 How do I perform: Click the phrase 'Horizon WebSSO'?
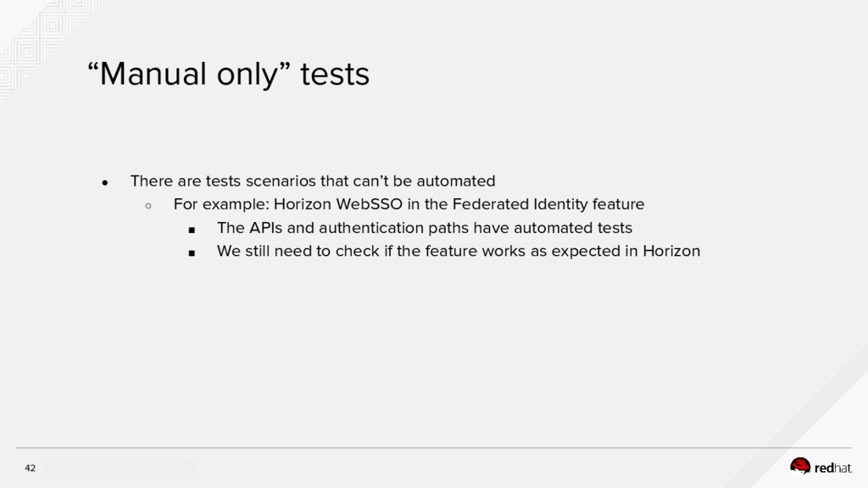point(338,204)
